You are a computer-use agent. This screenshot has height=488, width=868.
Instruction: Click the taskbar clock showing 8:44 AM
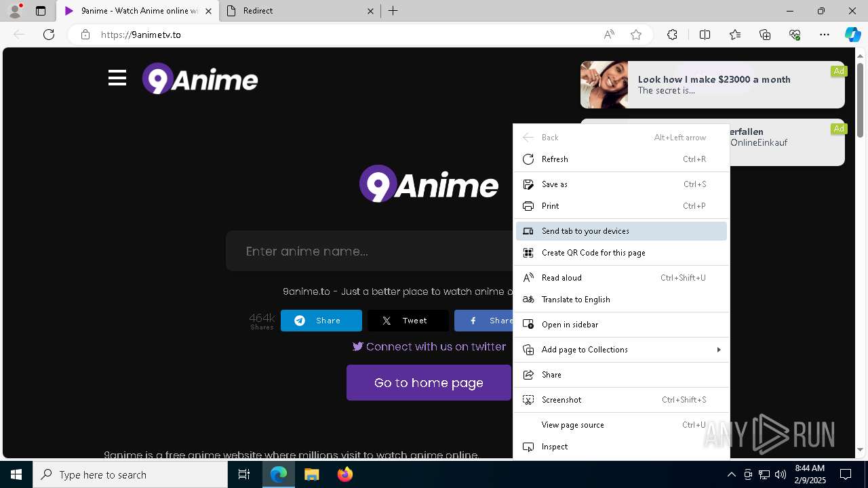tap(809, 474)
